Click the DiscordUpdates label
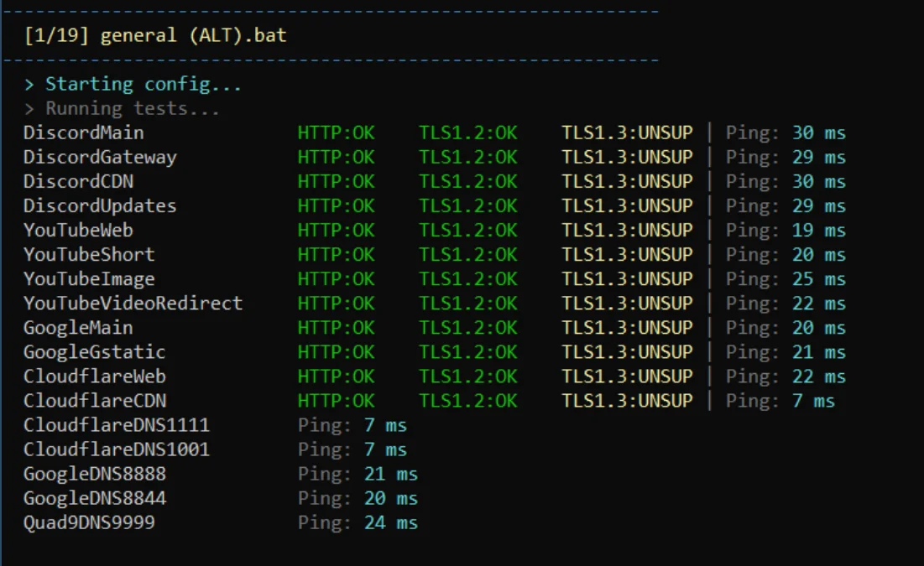Image resolution: width=924 pixels, height=566 pixels. click(100, 206)
